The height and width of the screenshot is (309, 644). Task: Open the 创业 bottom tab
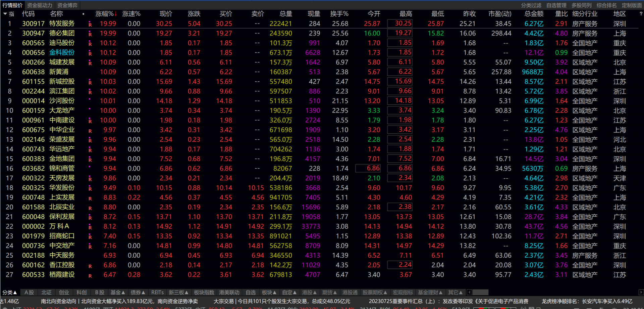click(x=64, y=293)
